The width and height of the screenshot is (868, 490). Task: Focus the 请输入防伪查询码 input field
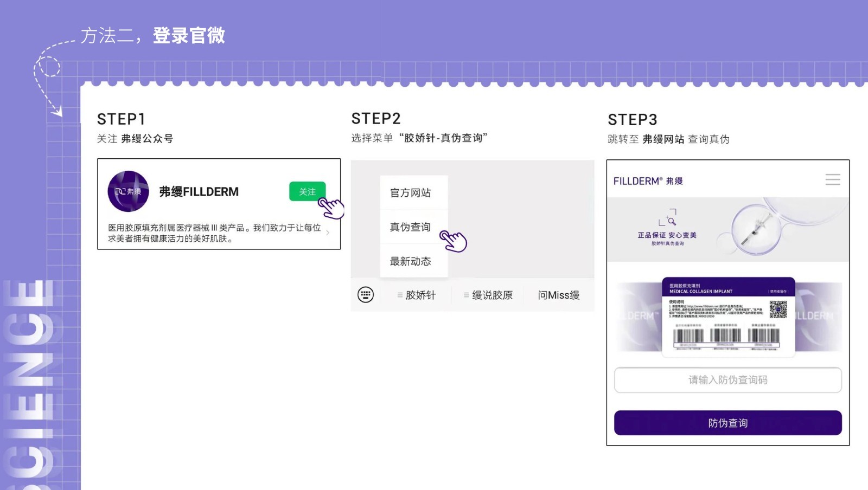point(727,380)
